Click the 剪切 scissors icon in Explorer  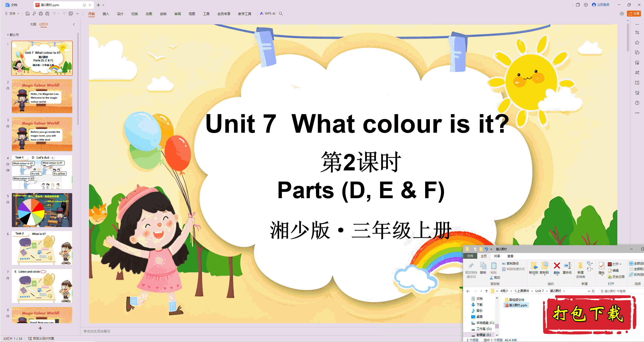(492, 278)
